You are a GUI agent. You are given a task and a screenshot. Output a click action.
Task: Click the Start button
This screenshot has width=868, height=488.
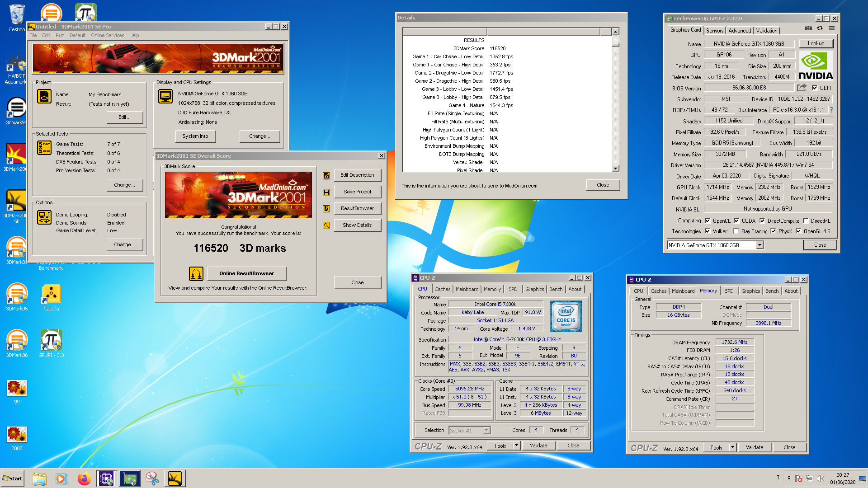point(12,479)
